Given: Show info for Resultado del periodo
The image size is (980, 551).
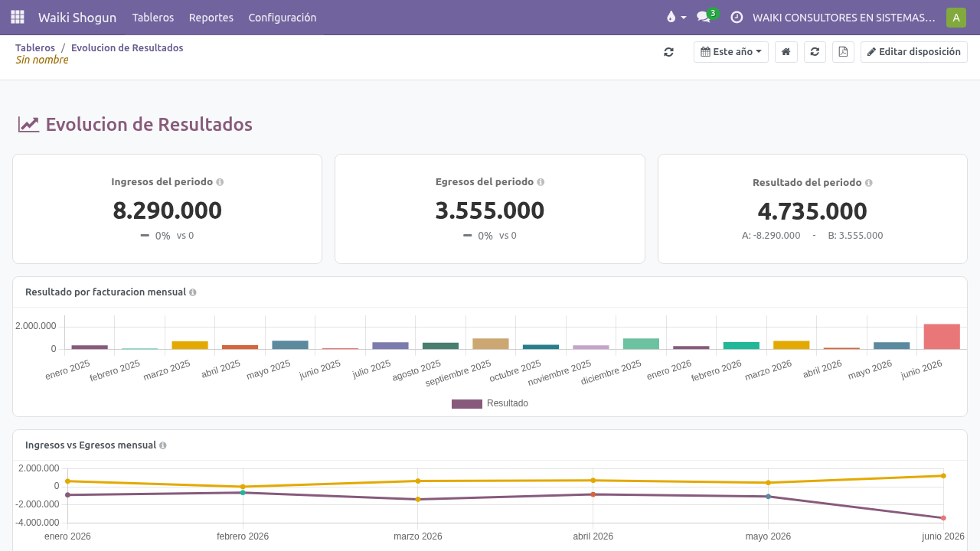Looking at the screenshot, I should pyautogui.click(x=868, y=183).
